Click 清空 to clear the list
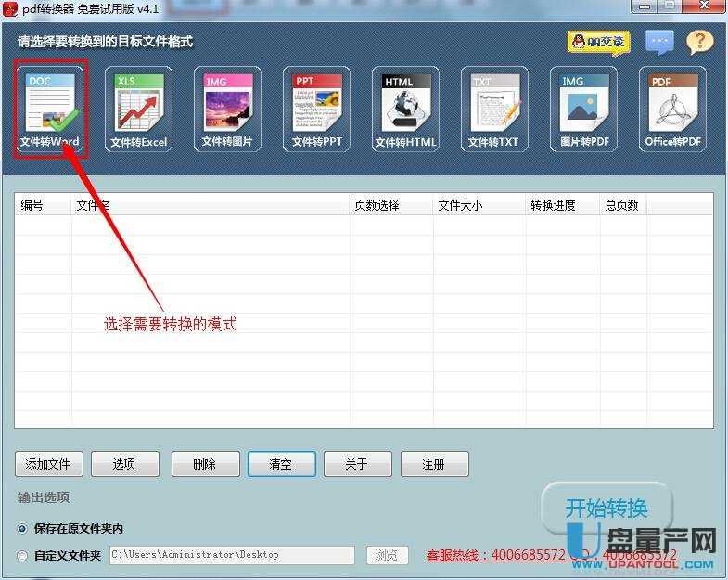This screenshot has height=580, width=728. click(x=281, y=464)
